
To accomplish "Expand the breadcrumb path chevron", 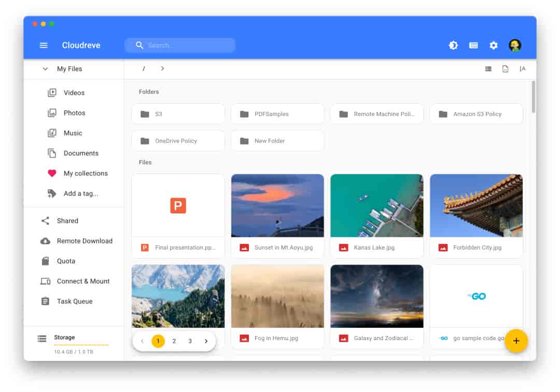I will point(162,68).
